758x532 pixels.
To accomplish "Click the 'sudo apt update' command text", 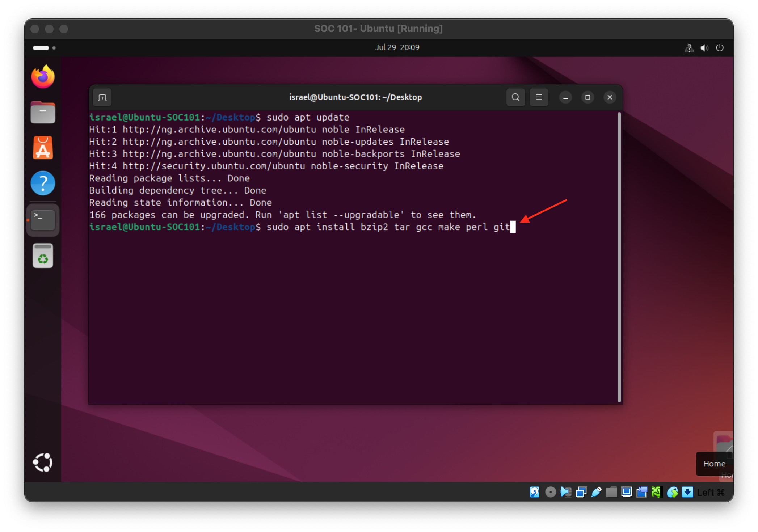I will tap(308, 117).
